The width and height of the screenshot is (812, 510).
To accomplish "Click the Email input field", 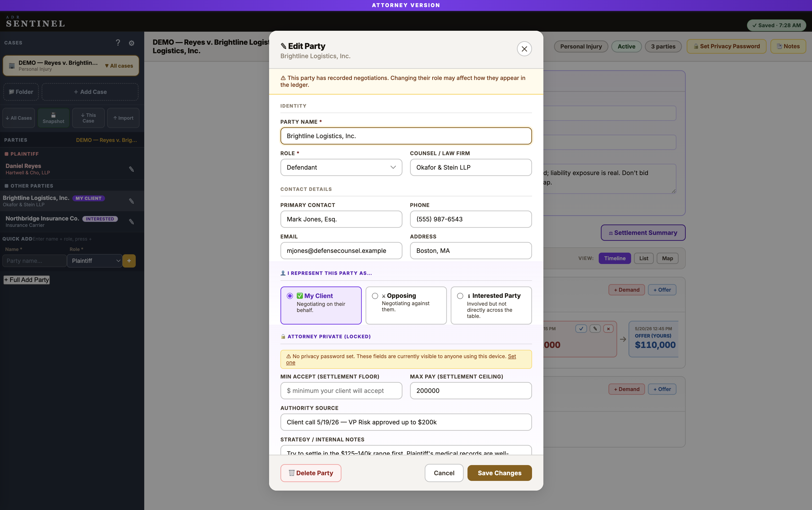I will (x=341, y=251).
